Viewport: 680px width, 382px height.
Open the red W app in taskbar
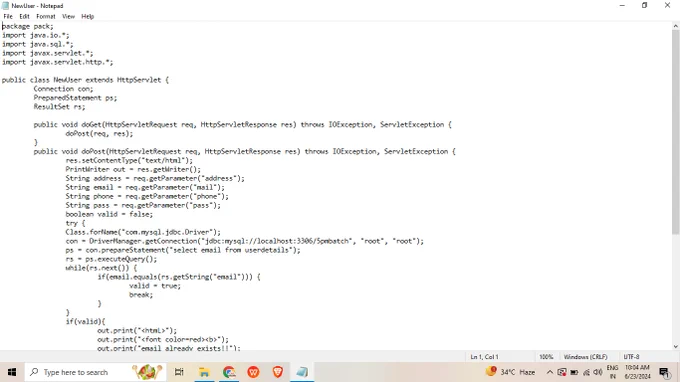[253, 372]
